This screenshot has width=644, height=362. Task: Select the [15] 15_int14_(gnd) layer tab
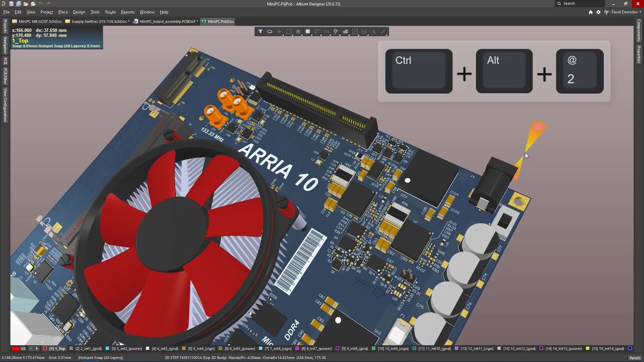tap(605, 348)
